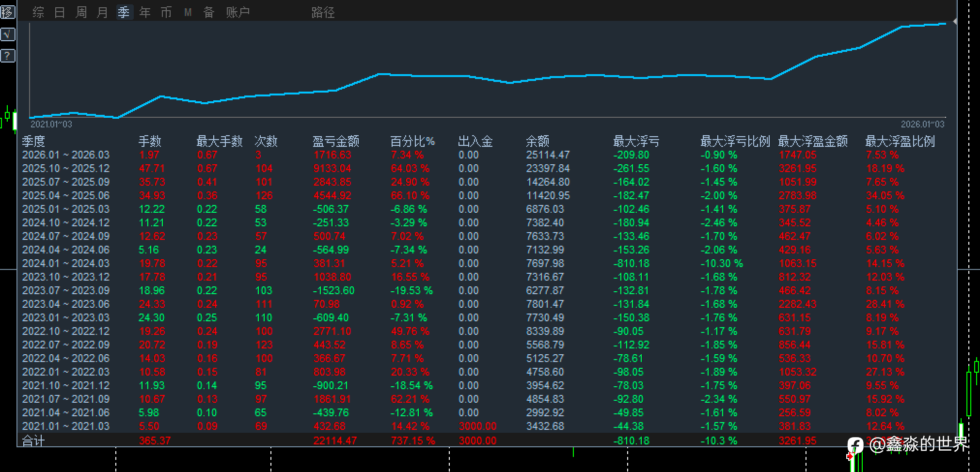Select the 月 monthly tab

point(102,13)
